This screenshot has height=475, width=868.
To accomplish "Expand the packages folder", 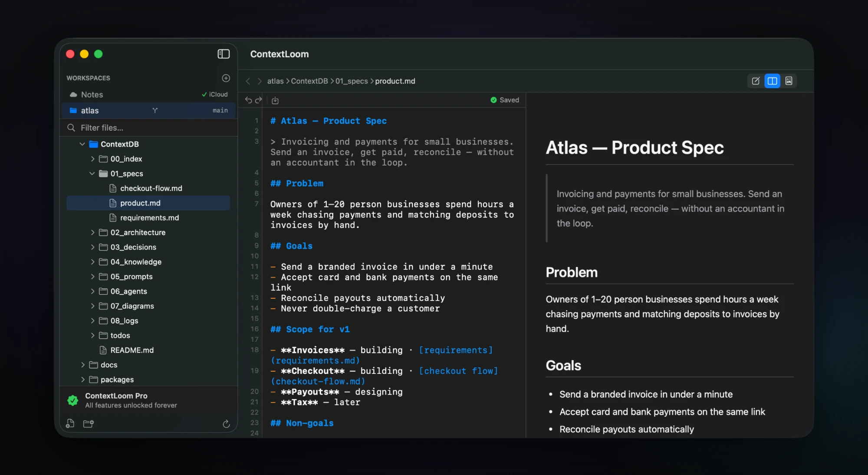I will (83, 380).
